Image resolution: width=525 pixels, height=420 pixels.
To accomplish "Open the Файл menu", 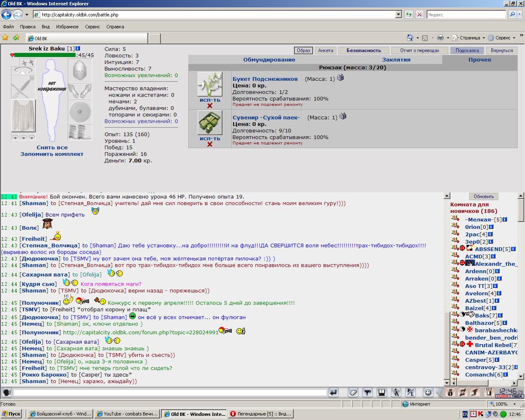I will click(8, 27).
